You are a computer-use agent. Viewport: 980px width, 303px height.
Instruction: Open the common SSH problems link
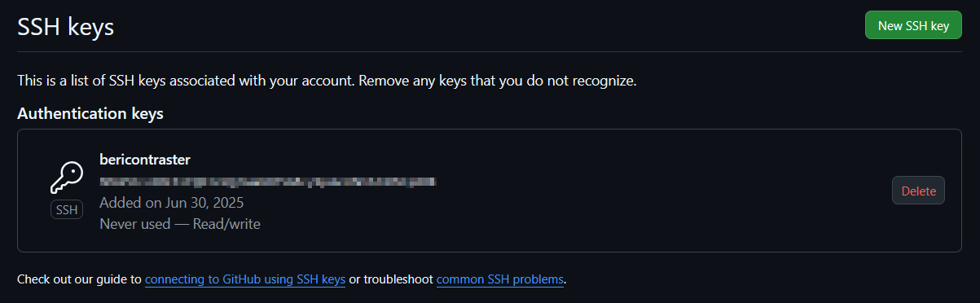point(500,279)
